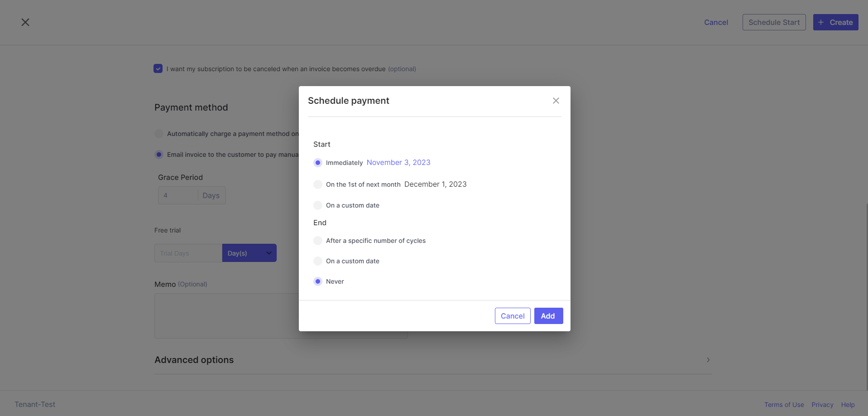Uncheck cancel subscription when invoice overdue checkbox
This screenshot has width=868, height=416.
[x=158, y=68]
